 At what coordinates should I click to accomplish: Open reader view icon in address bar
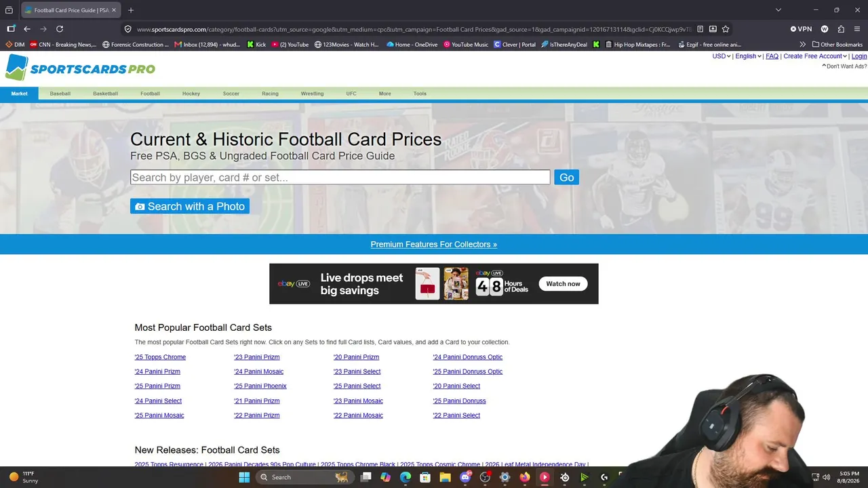(x=700, y=29)
